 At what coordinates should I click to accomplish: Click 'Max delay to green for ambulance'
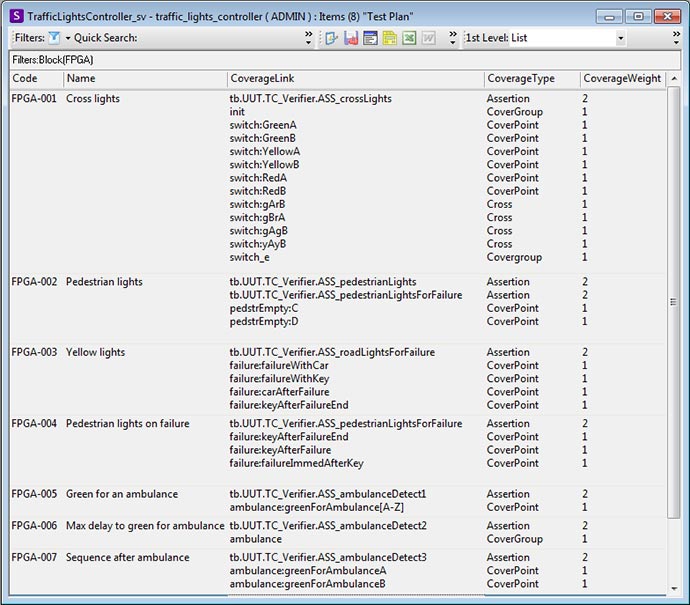click(x=145, y=525)
